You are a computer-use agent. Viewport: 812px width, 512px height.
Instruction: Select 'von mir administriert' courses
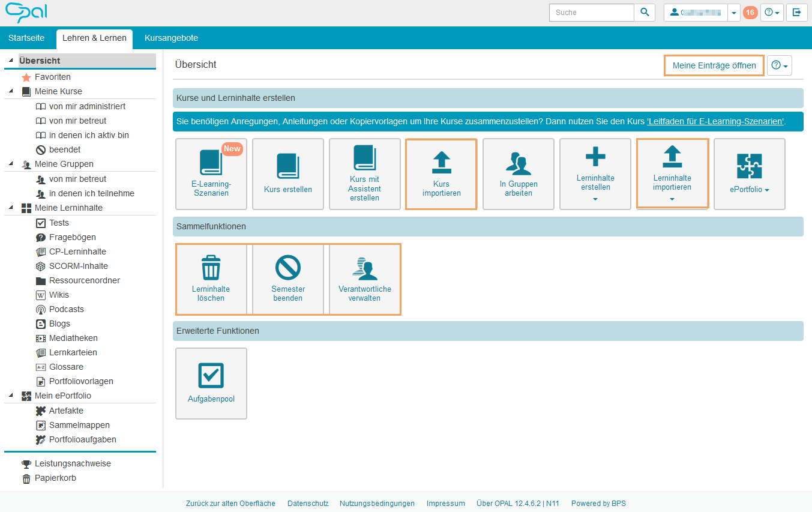coord(80,106)
